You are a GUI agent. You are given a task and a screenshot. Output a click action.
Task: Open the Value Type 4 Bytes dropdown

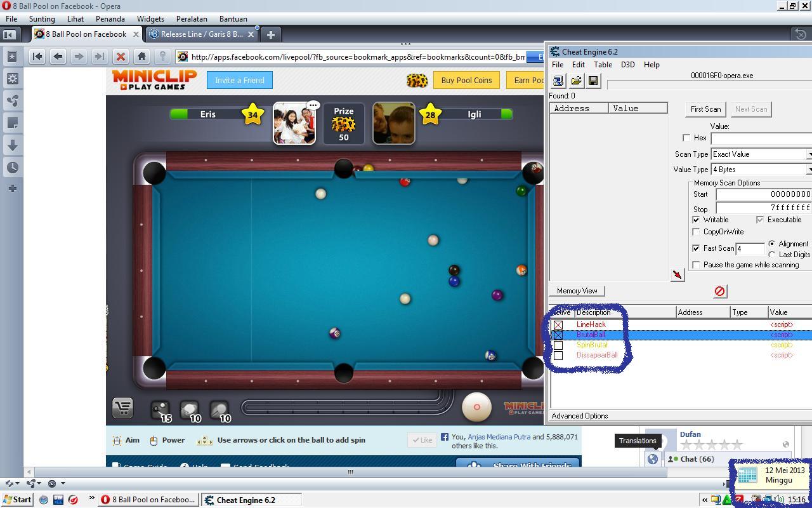pos(761,170)
